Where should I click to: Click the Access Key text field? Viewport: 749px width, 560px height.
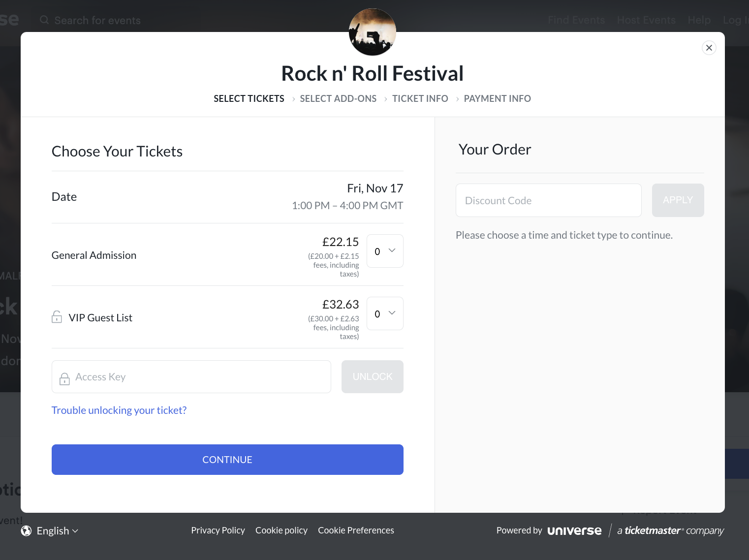pyautogui.click(x=191, y=376)
